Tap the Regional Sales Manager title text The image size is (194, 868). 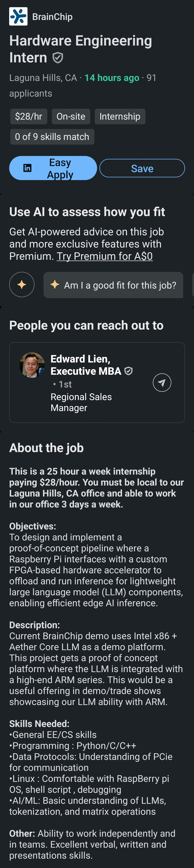coord(81,402)
